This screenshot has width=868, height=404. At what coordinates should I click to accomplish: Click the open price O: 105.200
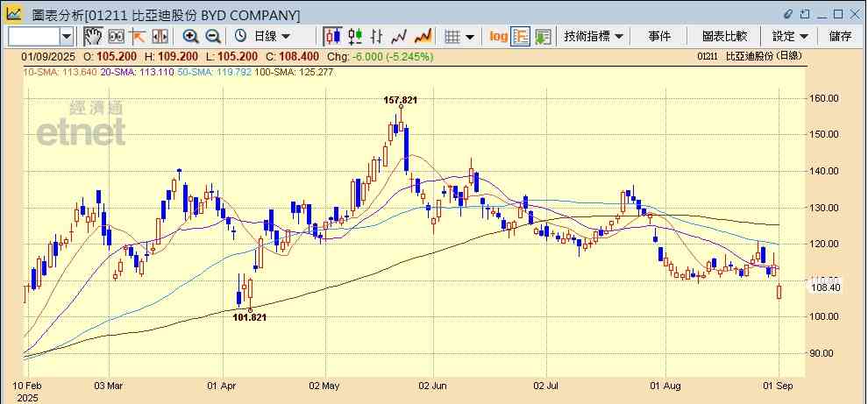click(x=109, y=56)
